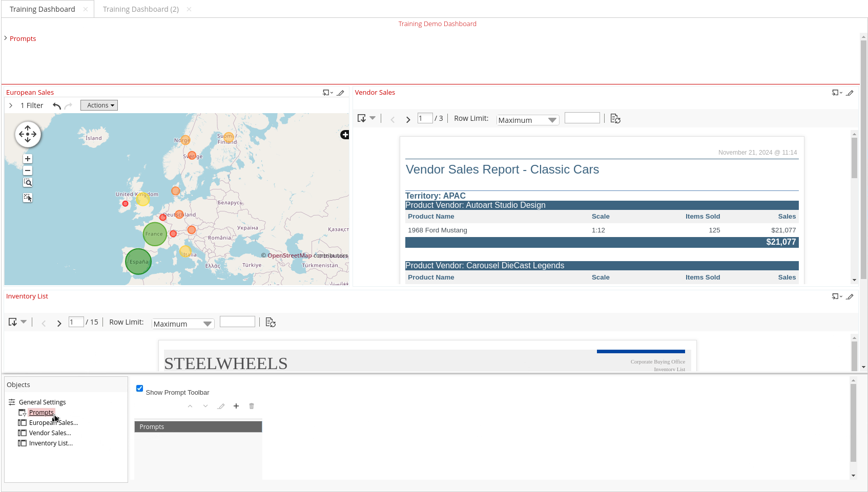Click the map zoom in plus button
This screenshot has width=868, height=492.
point(28,159)
